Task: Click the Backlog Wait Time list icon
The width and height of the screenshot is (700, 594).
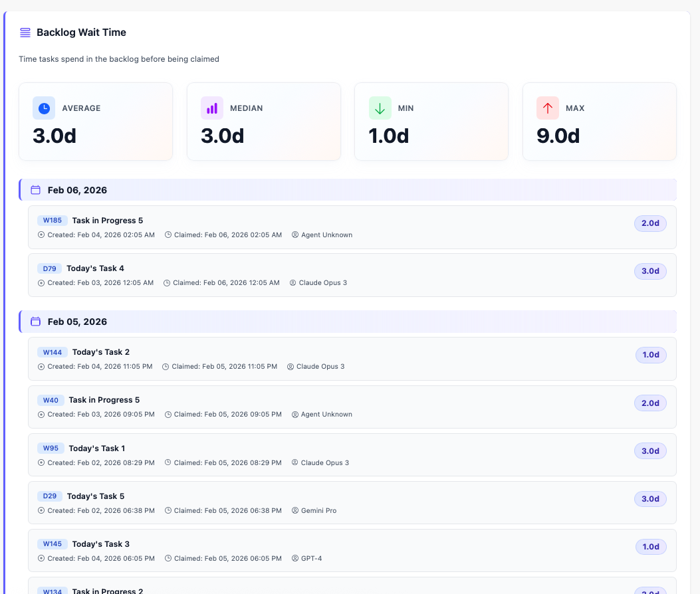Action: point(25,33)
